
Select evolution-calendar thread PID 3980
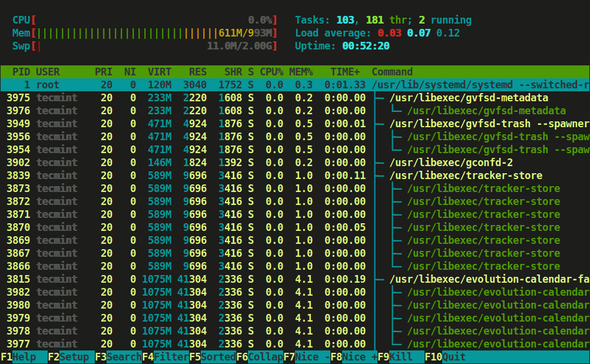click(295, 305)
